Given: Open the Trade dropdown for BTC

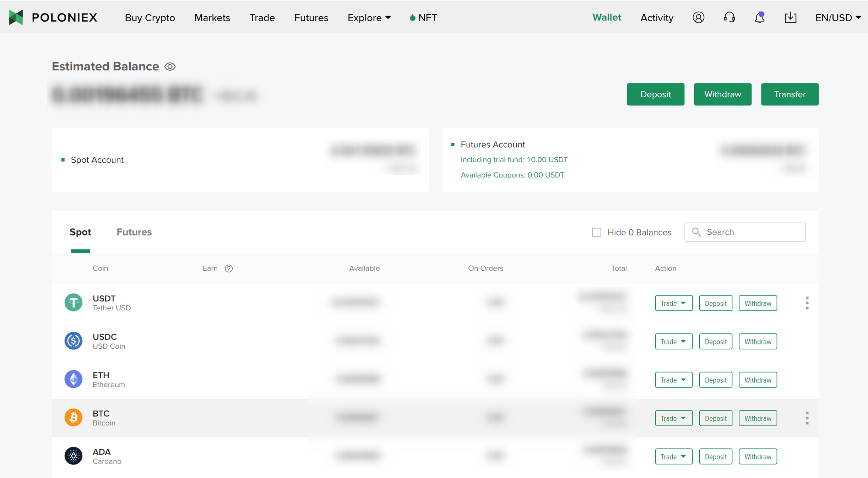Looking at the screenshot, I should pyautogui.click(x=674, y=418).
